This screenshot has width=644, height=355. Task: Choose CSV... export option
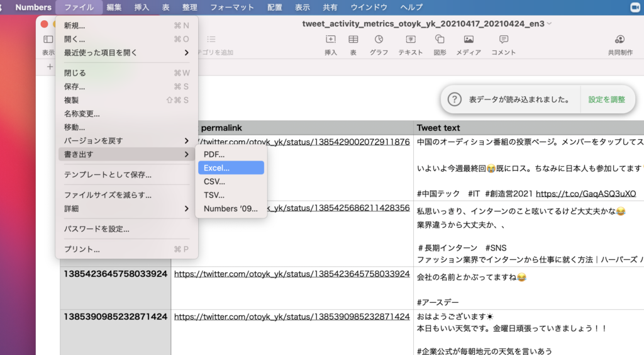(x=231, y=182)
